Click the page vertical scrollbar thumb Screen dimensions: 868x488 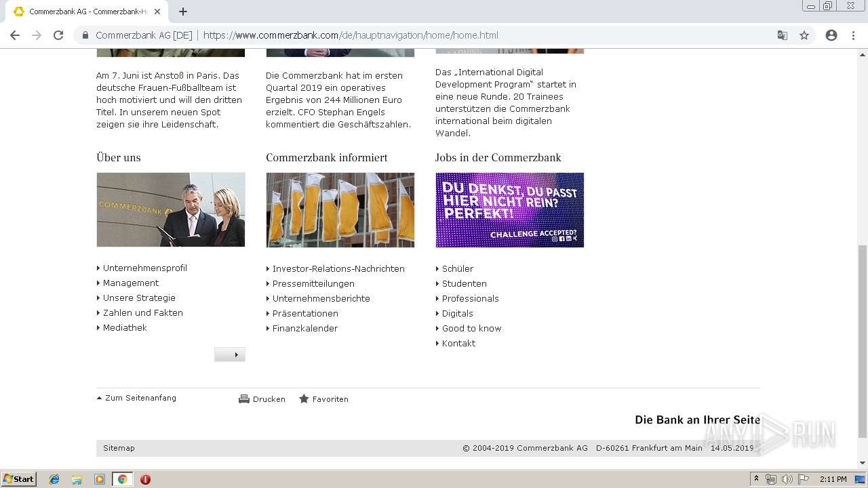pyautogui.click(x=863, y=341)
